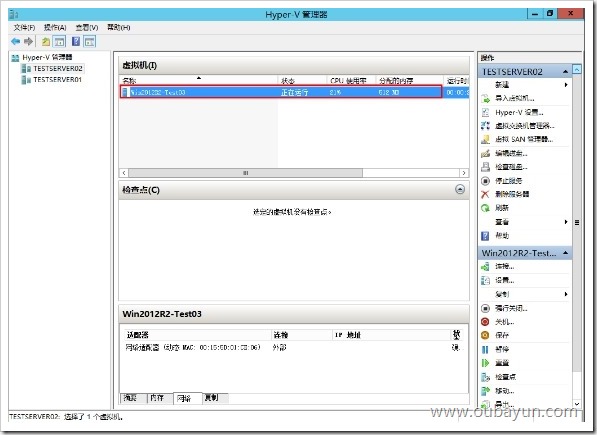Click 适配器 adapter column header
Viewport: 597px width, 435px height.
pyautogui.click(x=198, y=335)
